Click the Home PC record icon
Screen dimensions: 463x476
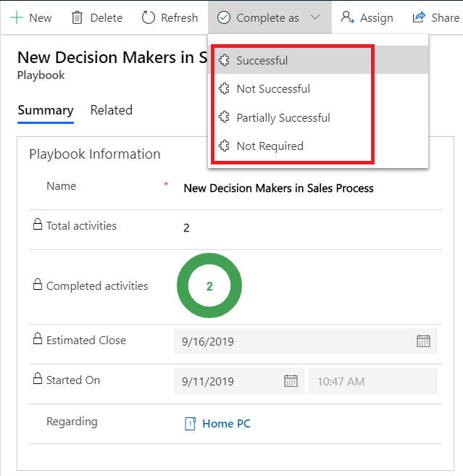[191, 424]
